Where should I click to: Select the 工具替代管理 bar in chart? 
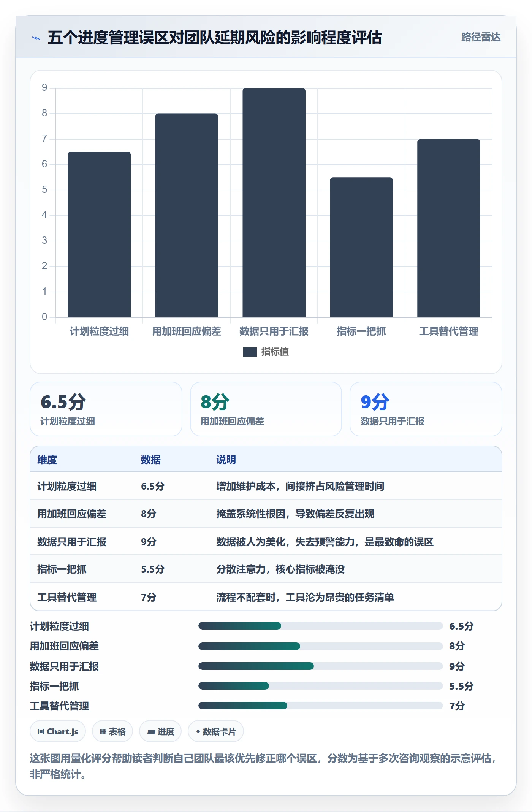pos(449,228)
